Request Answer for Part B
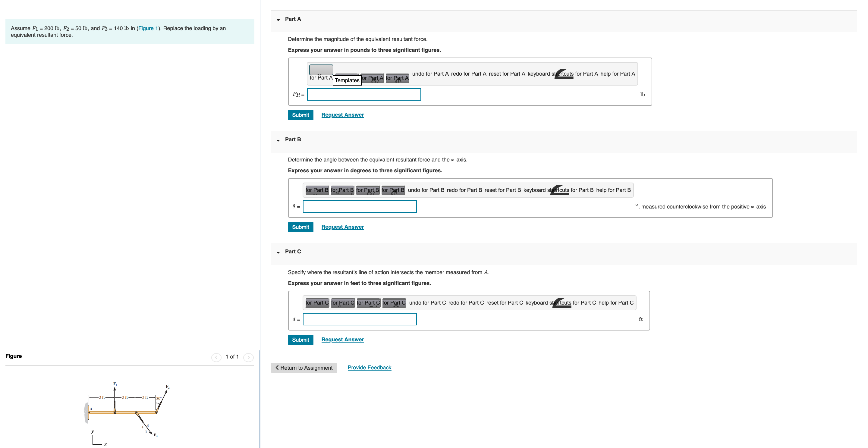The image size is (868, 448). 342,227
